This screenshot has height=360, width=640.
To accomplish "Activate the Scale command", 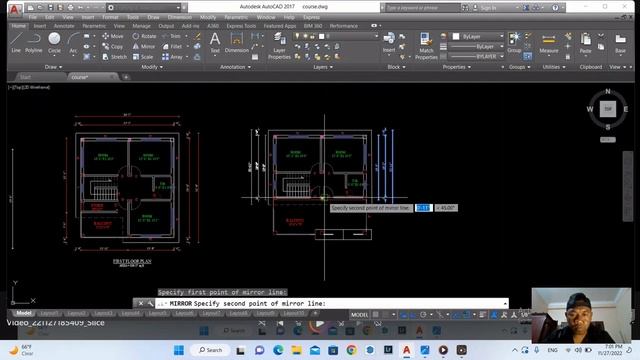I will pyautogui.click(x=143, y=57).
